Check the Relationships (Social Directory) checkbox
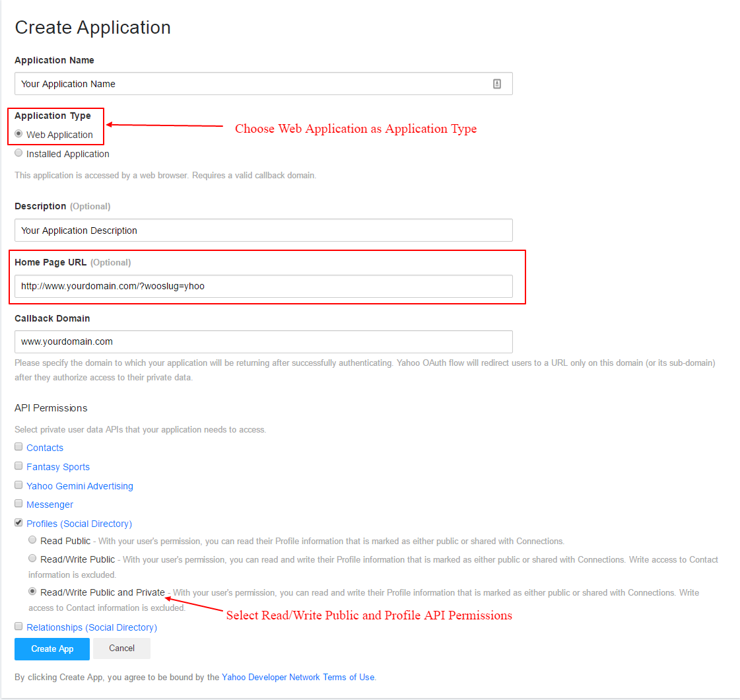 (x=18, y=627)
